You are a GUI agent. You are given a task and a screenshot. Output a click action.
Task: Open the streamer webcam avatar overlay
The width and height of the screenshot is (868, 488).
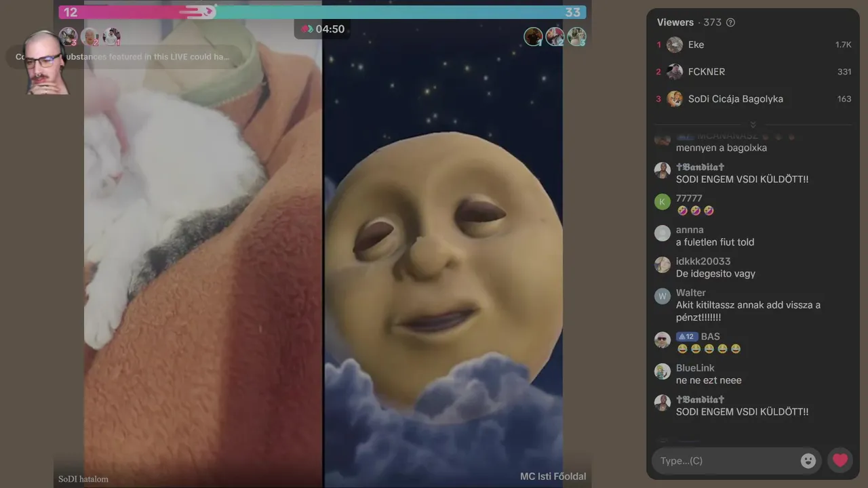tap(46, 62)
